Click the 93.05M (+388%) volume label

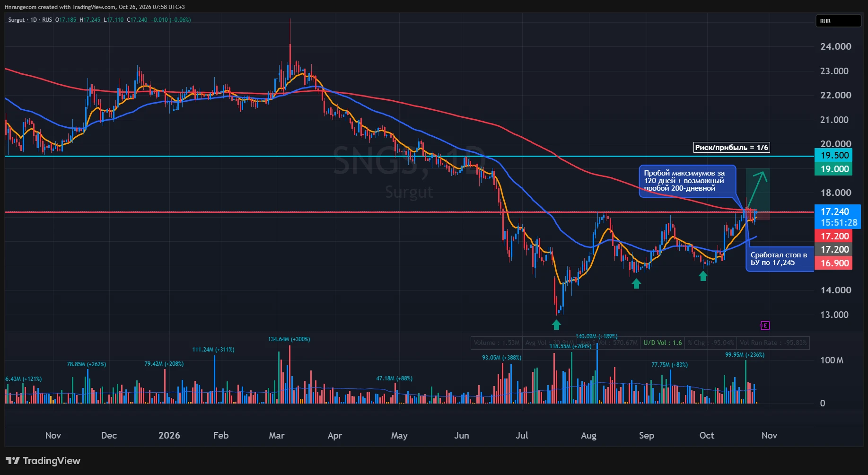pyautogui.click(x=502, y=358)
